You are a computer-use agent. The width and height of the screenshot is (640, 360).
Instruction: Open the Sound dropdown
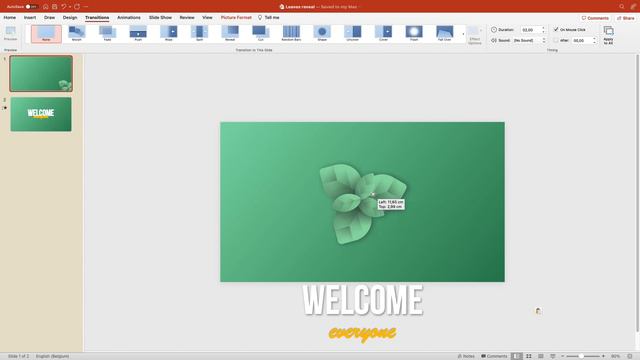click(529, 40)
